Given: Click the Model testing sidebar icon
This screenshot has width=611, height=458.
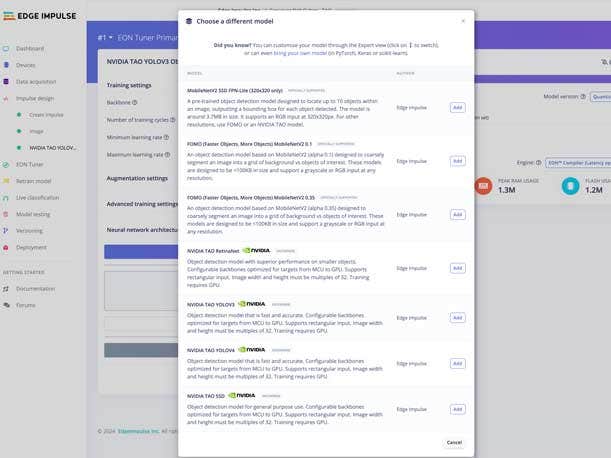Looking at the screenshot, I should coord(7,214).
